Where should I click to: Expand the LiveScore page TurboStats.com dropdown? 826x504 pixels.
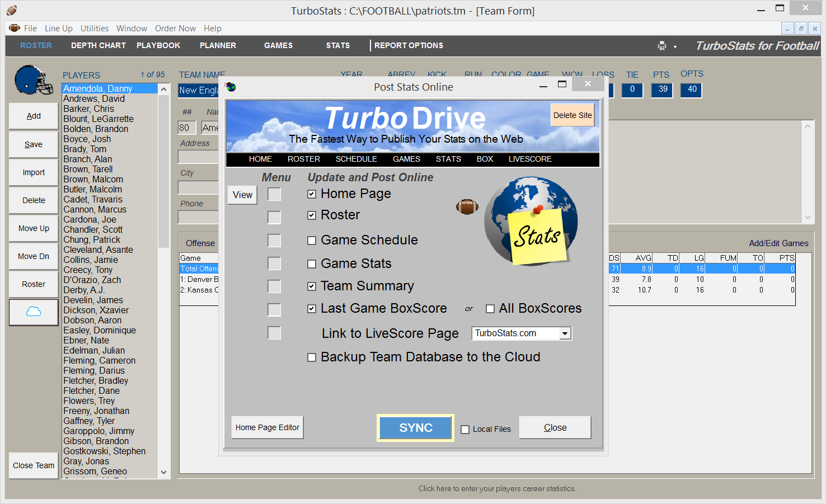[x=565, y=333]
